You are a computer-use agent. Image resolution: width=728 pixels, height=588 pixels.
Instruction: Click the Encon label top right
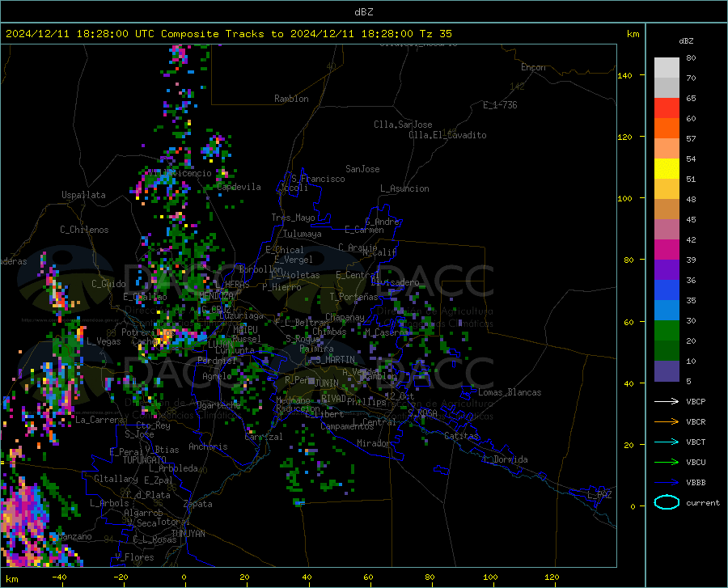pyautogui.click(x=533, y=67)
